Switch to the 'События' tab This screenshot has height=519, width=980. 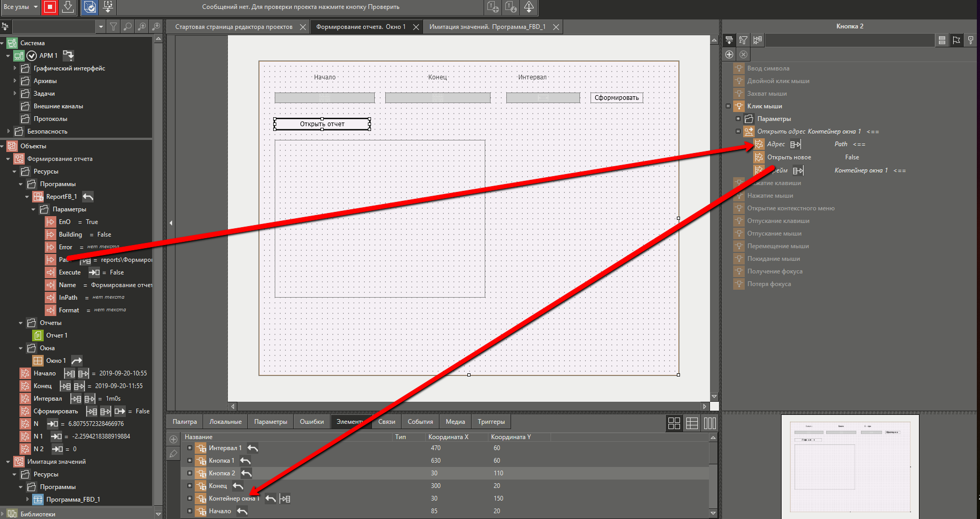point(420,422)
